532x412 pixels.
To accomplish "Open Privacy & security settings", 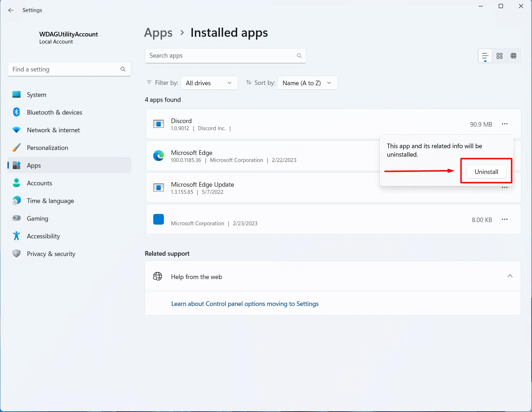I will 51,254.
